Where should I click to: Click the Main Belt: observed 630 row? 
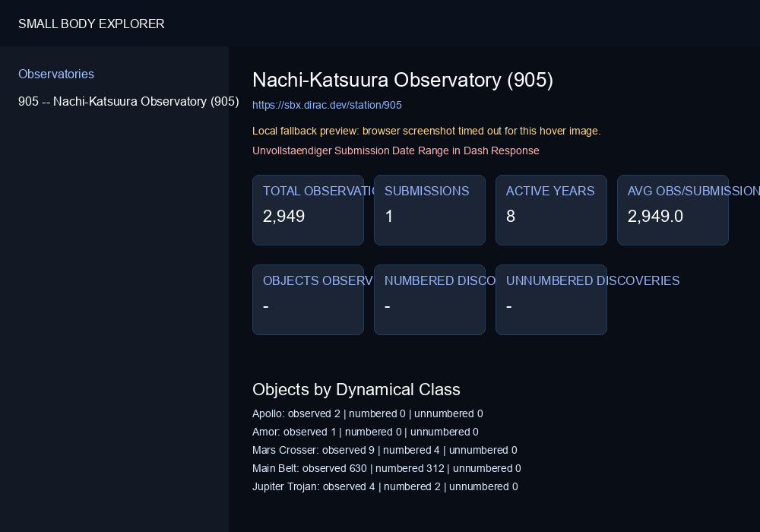[386, 468]
